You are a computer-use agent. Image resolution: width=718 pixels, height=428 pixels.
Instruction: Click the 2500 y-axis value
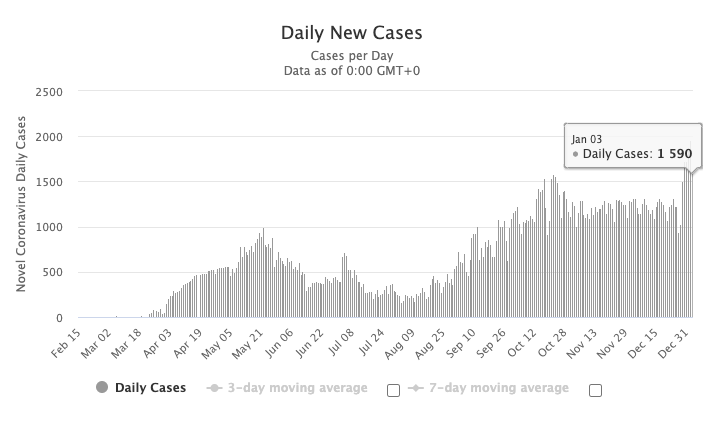click(x=49, y=92)
